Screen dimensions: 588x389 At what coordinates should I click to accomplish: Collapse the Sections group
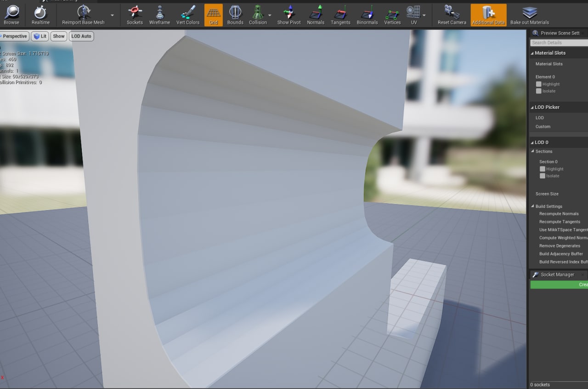coord(533,151)
